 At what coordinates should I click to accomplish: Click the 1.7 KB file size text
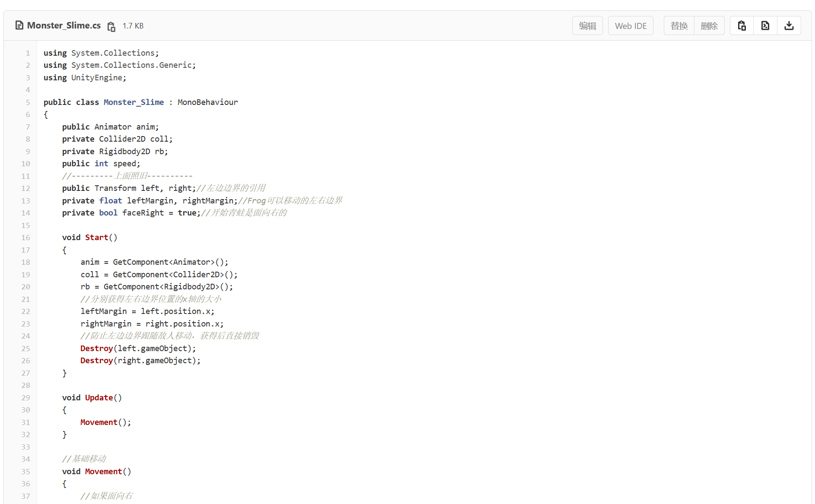pos(133,26)
